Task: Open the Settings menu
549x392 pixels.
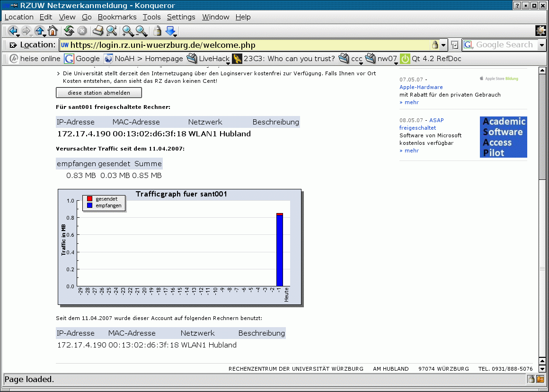Action: click(x=181, y=17)
